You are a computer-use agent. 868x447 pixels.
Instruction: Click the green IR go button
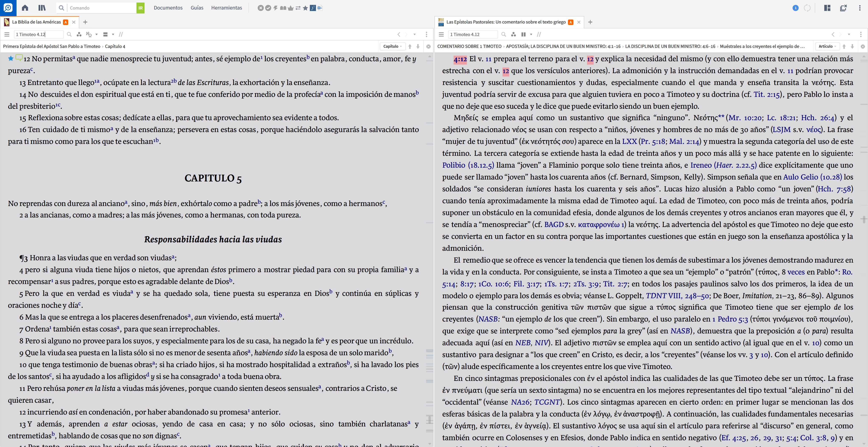[x=140, y=8]
